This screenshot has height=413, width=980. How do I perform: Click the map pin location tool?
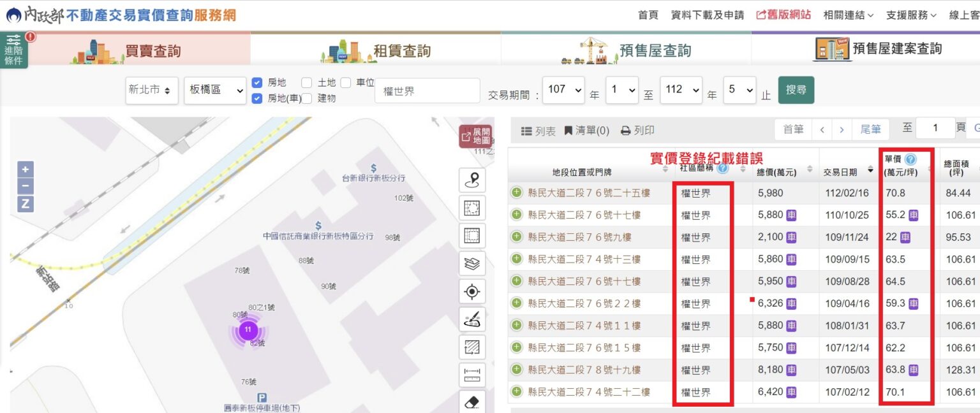(472, 180)
